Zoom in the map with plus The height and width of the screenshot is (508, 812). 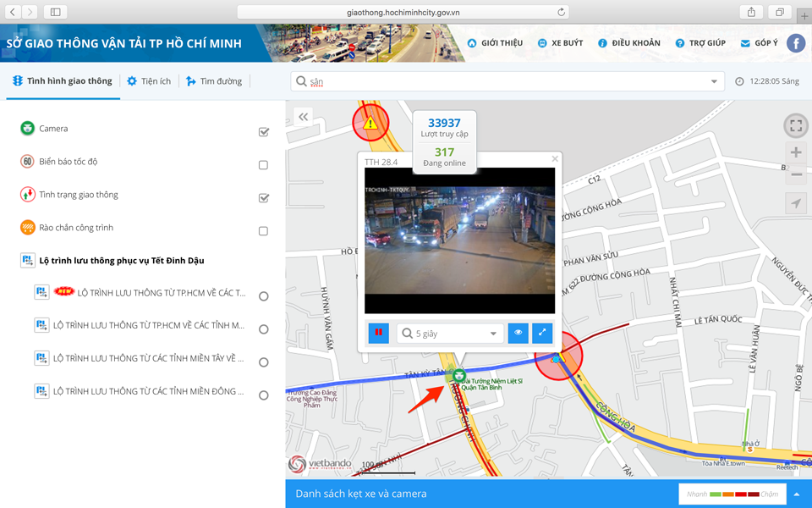pyautogui.click(x=796, y=152)
